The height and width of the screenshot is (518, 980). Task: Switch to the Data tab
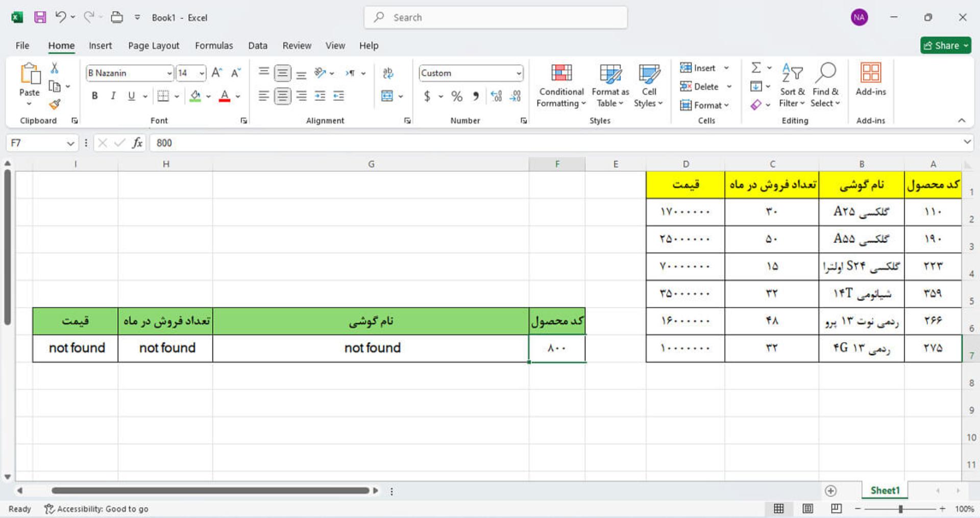coord(258,45)
